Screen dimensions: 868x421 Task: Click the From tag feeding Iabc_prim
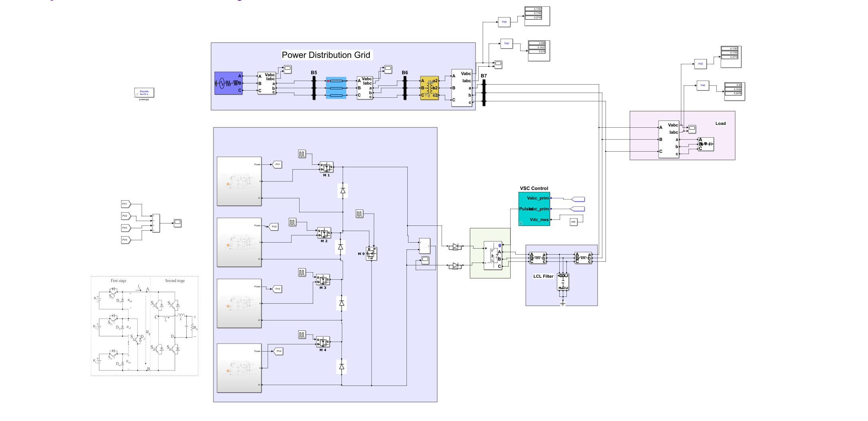click(x=578, y=209)
